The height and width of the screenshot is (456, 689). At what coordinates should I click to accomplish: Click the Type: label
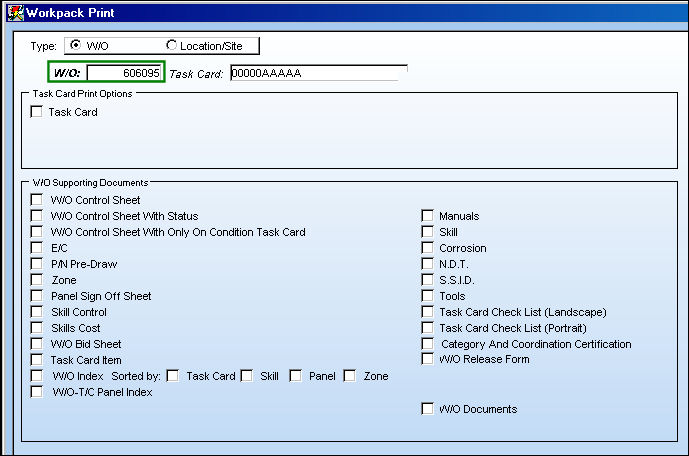(x=44, y=46)
